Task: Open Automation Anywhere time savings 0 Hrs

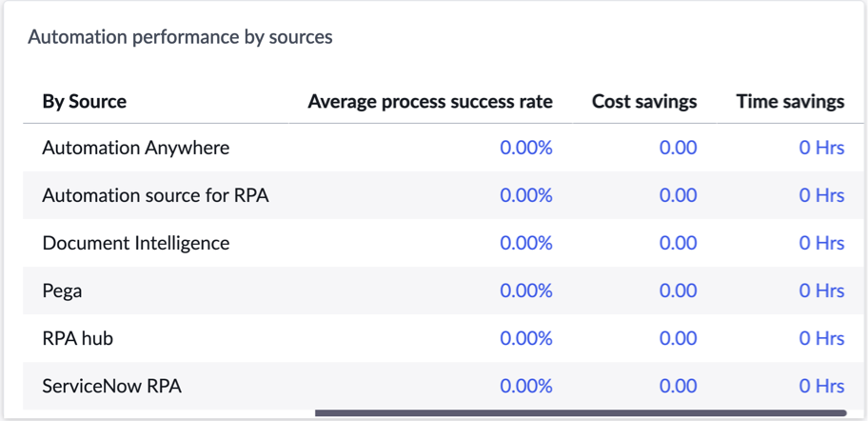Action: coord(821,148)
